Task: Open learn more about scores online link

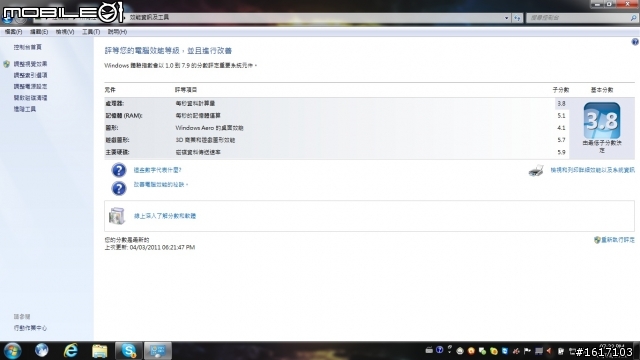Action: click(165, 216)
